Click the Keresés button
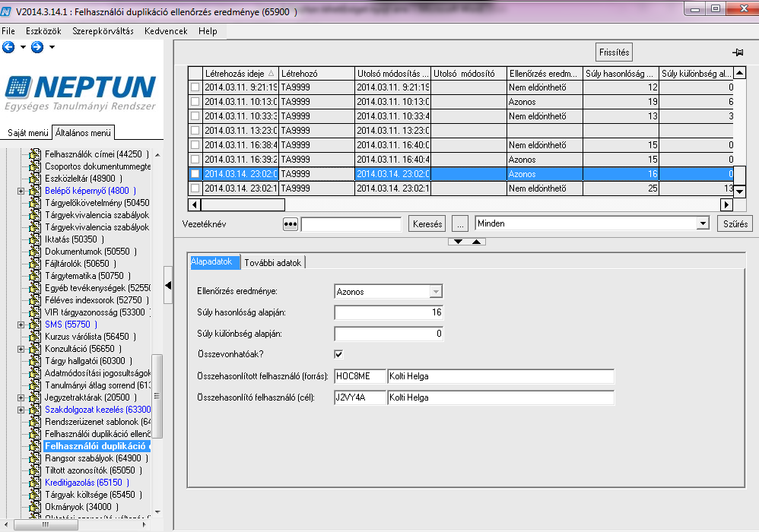Viewport: 759px width, 532px height. (x=427, y=224)
